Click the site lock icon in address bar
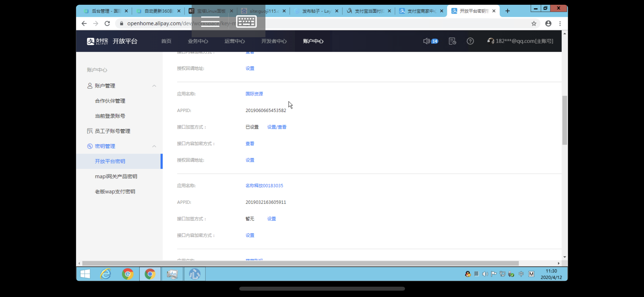Viewport: 644px width, 297px height. click(121, 23)
